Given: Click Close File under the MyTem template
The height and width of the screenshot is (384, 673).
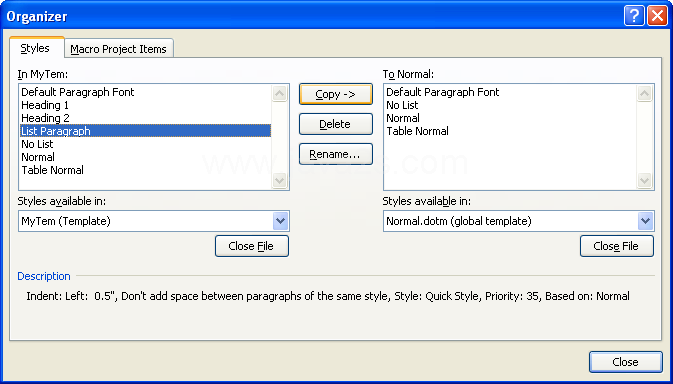Looking at the screenshot, I should coord(252,246).
